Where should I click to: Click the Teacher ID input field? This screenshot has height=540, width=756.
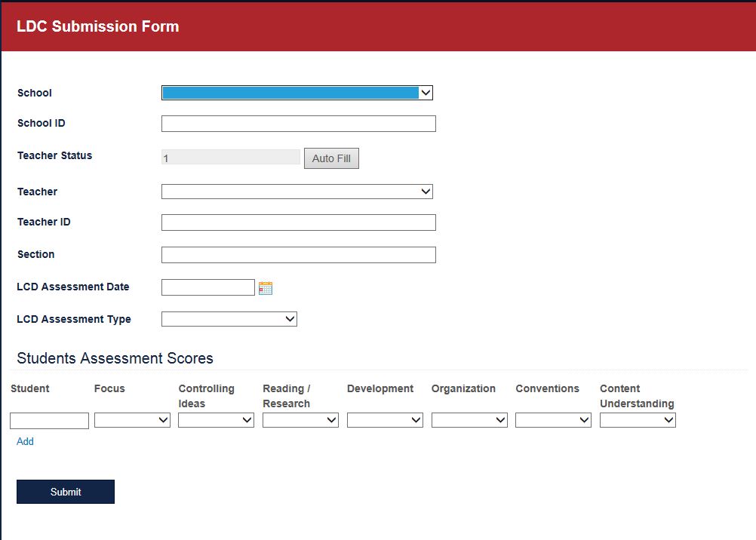[x=298, y=222]
